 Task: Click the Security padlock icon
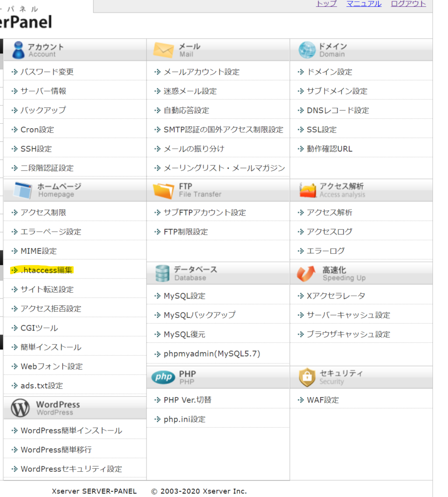[307, 377]
